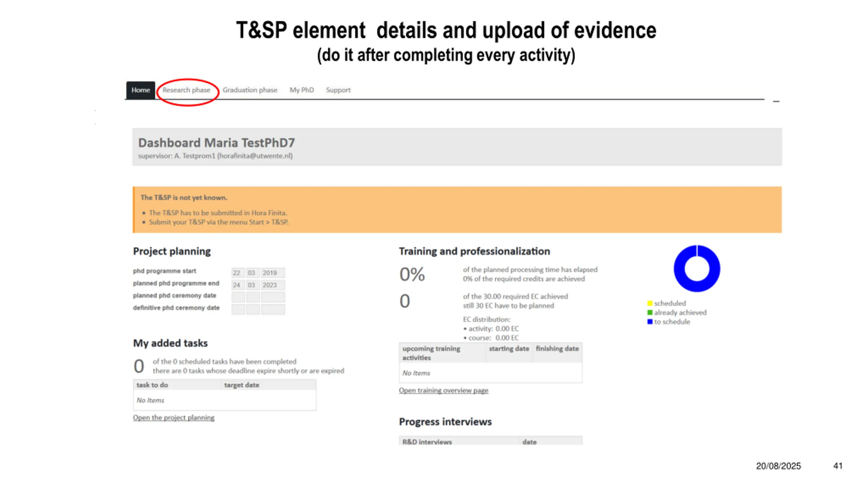This screenshot has height=488, width=868.
Task: Click the phd programme start month field
Action: tap(253, 273)
